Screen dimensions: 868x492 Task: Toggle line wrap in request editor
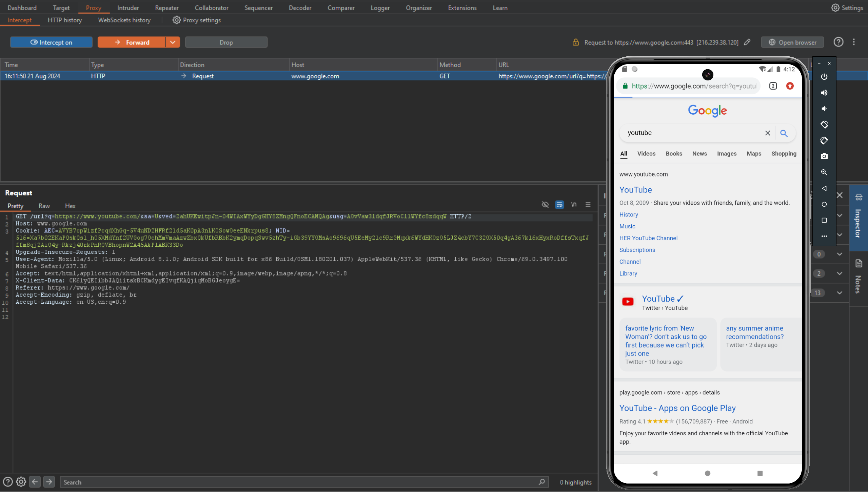point(559,205)
